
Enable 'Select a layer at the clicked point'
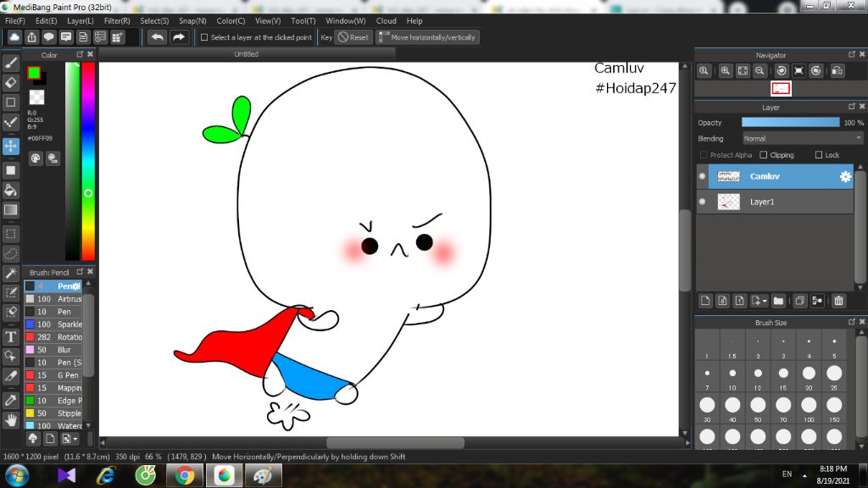(204, 37)
